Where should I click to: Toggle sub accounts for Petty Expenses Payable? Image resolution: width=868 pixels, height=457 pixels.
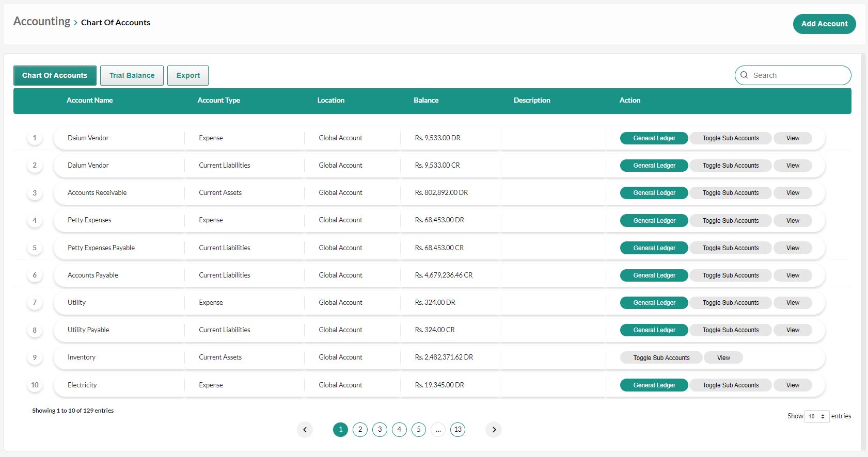tap(731, 248)
